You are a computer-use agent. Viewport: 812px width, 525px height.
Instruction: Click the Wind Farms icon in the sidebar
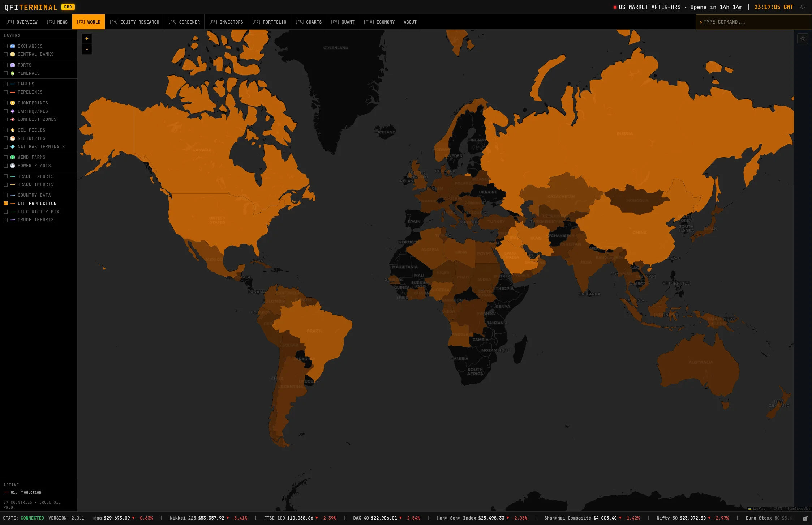[13, 157]
